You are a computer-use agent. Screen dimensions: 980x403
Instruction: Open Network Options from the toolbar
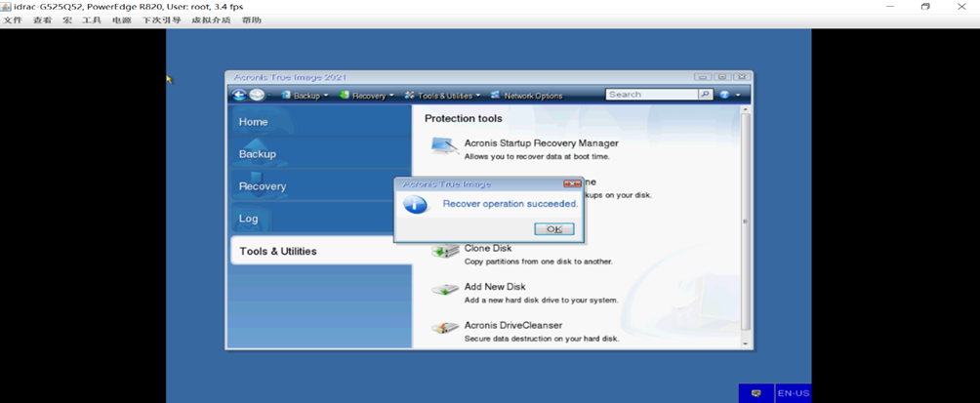tap(527, 96)
